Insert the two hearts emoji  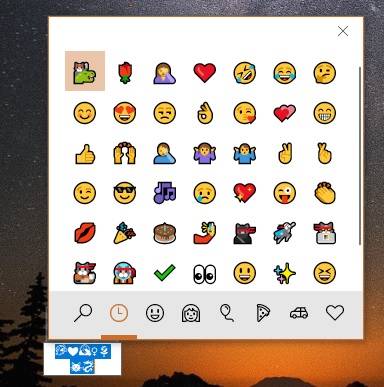coord(285,113)
